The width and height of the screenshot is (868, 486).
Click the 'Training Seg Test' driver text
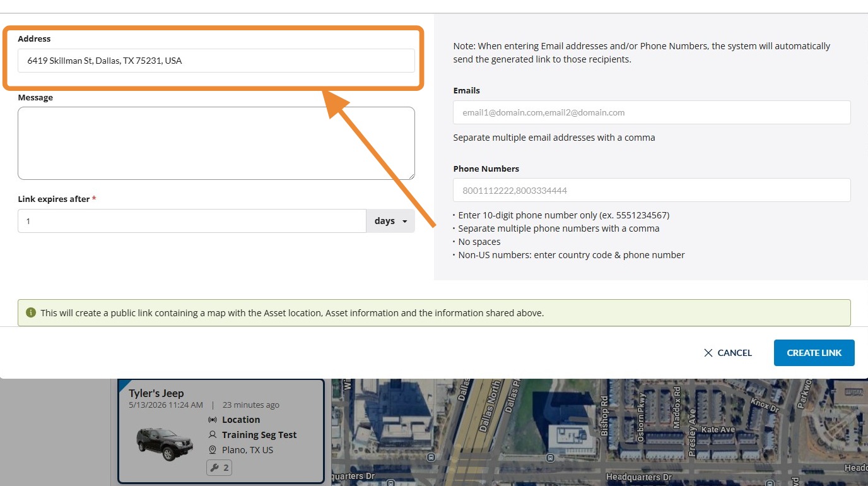(x=259, y=435)
